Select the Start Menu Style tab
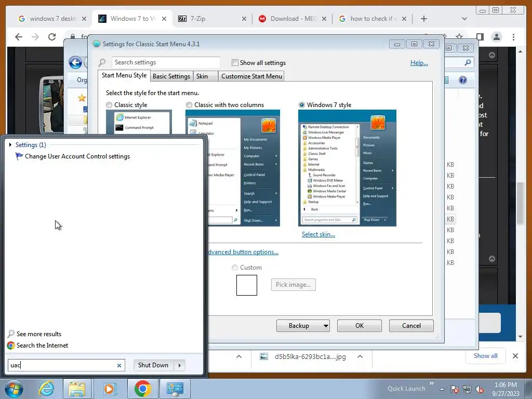 [x=124, y=75]
